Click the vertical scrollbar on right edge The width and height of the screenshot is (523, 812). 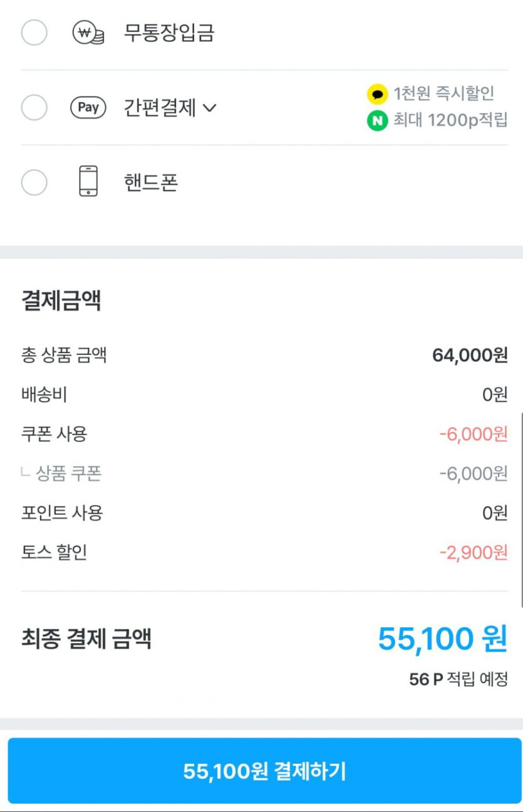point(521,510)
